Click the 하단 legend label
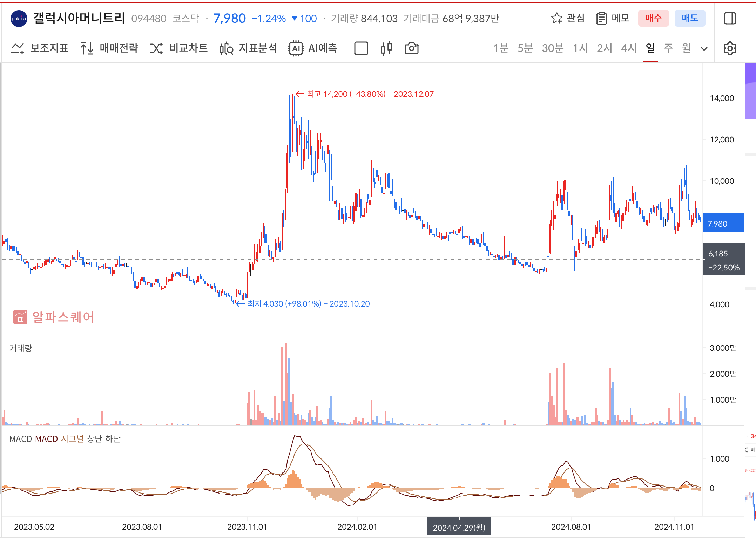 113,439
